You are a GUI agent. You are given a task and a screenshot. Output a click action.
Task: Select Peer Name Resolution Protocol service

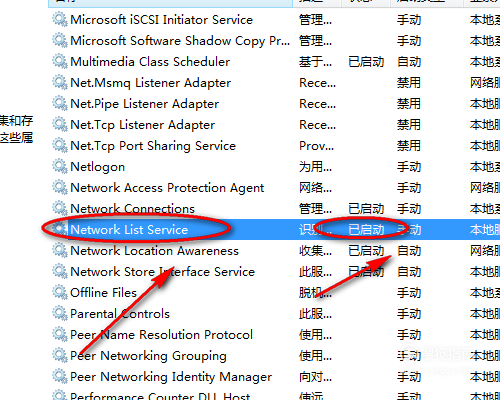[x=274, y=334]
